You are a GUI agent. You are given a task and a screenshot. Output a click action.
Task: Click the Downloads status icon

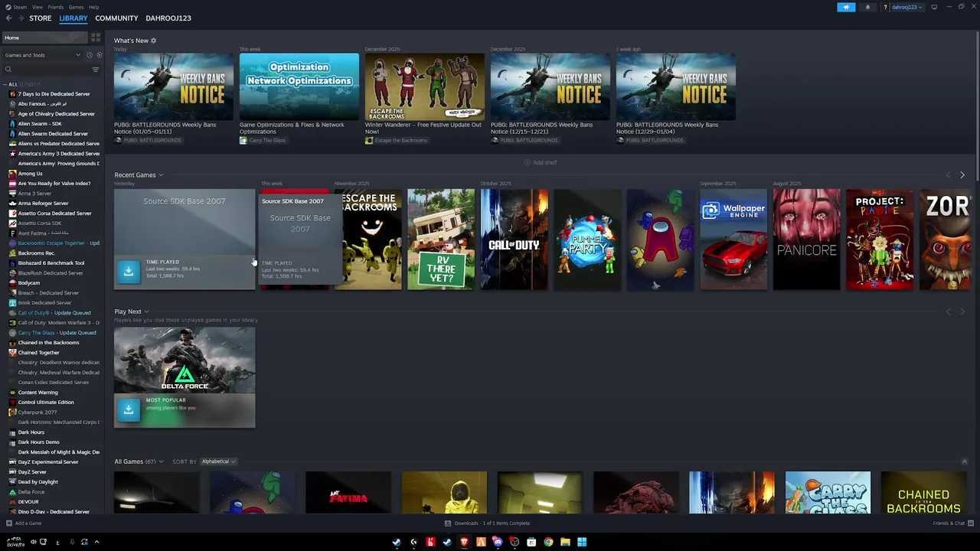448,523
